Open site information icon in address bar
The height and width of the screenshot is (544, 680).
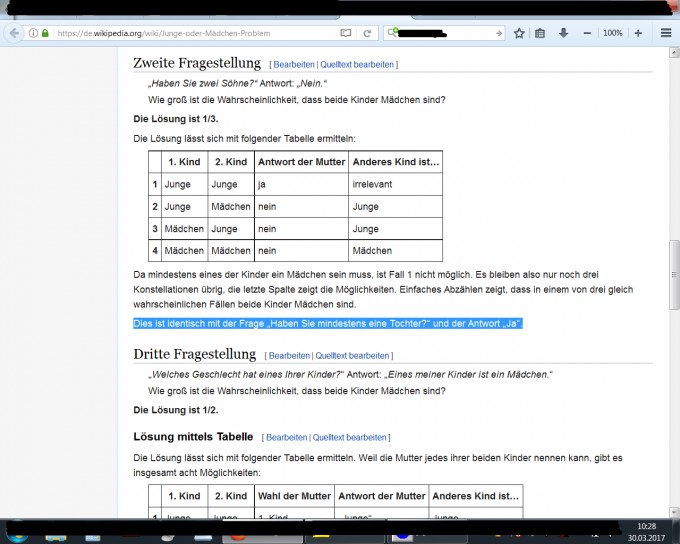point(33,33)
